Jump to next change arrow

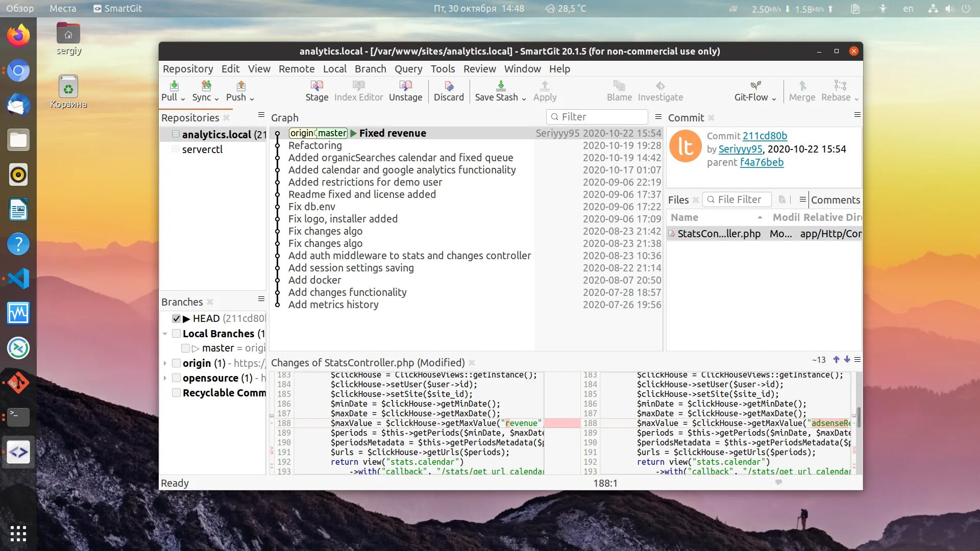pos(847,360)
